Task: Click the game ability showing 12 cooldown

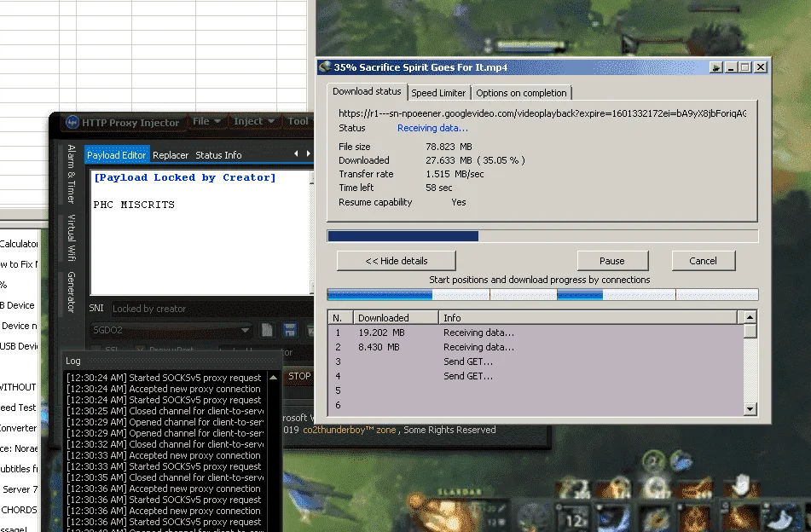Action: pos(576,518)
